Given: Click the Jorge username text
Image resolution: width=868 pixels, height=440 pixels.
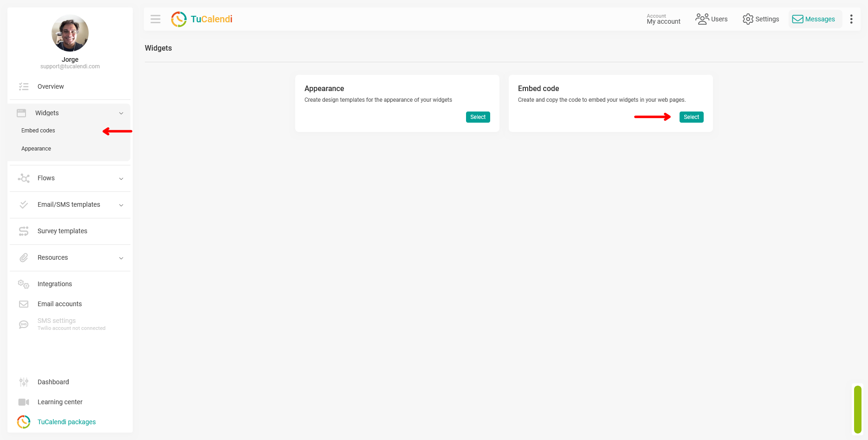Looking at the screenshot, I should (70, 59).
